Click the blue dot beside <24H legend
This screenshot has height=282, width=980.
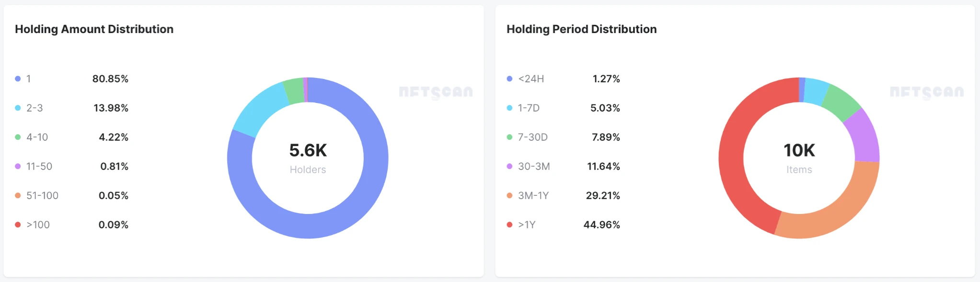click(x=509, y=79)
